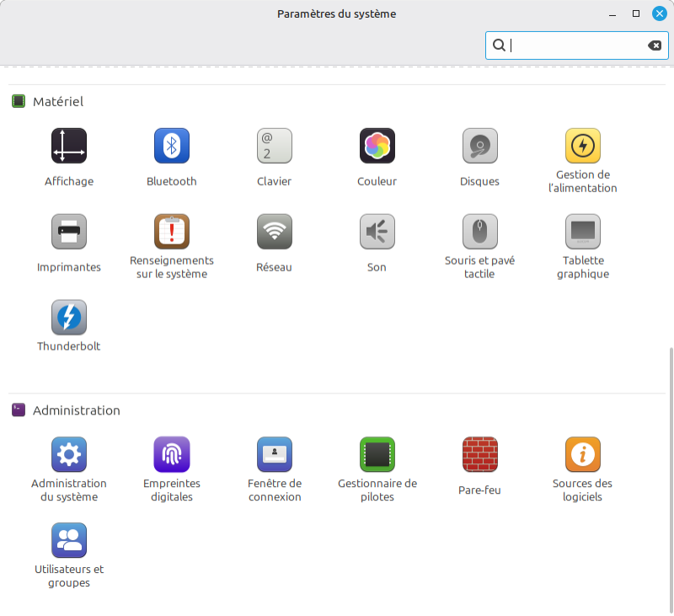Open the Son sound settings

tap(377, 232)
